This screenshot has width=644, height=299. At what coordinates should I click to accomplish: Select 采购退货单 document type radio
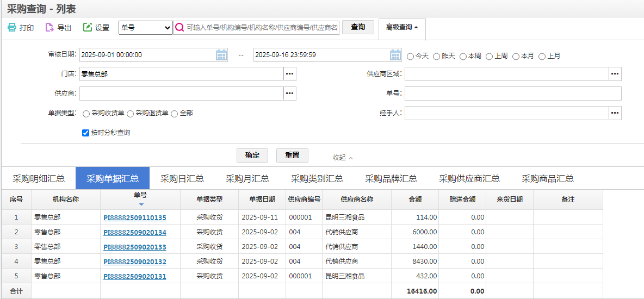(x=130, y=114)
